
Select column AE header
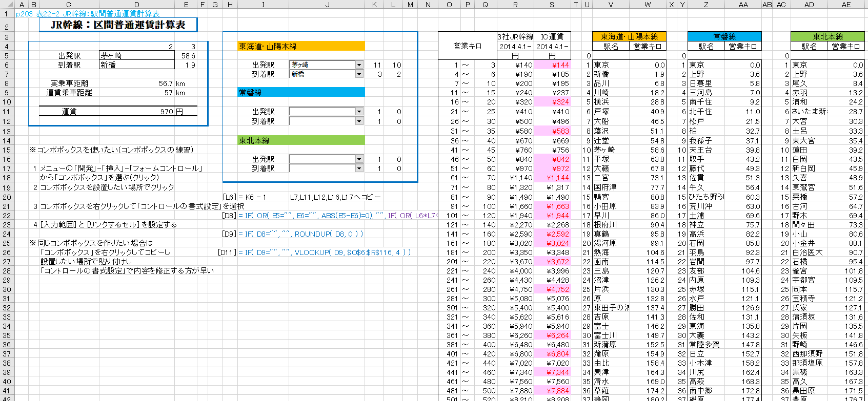tap(846, 5)
